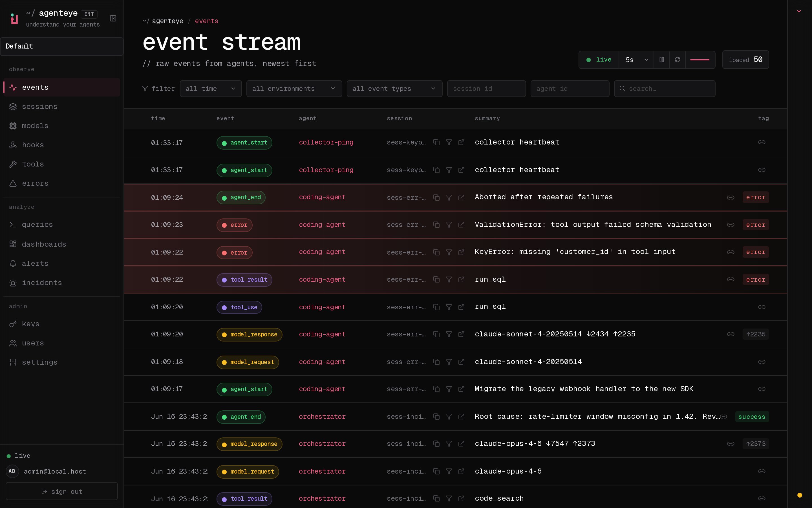
Task: Click the filter funnel icon beside filter label
Action: 145,88
